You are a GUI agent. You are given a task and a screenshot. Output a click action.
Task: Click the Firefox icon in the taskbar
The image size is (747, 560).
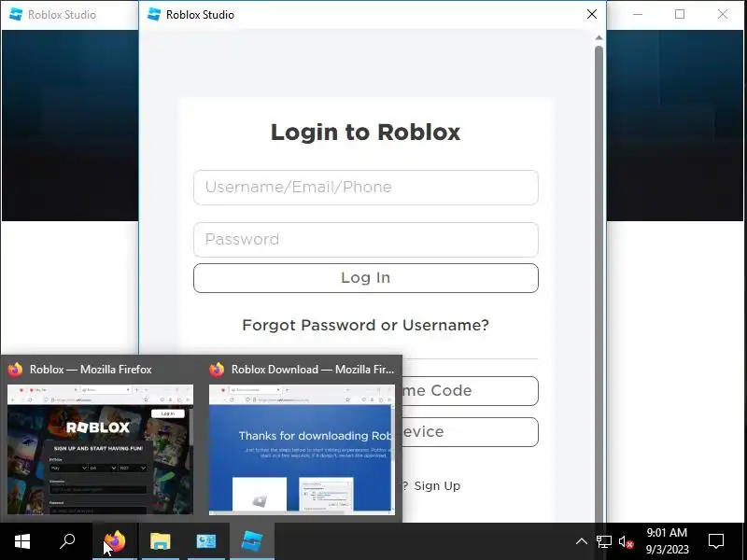point(114,541)
